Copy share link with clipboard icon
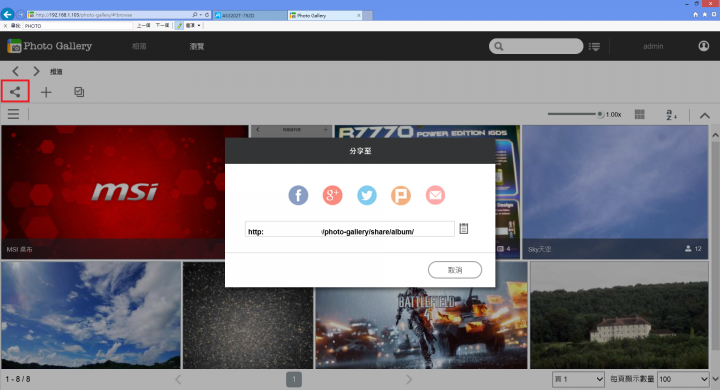The image size is (720, 390). coord(464,228)
